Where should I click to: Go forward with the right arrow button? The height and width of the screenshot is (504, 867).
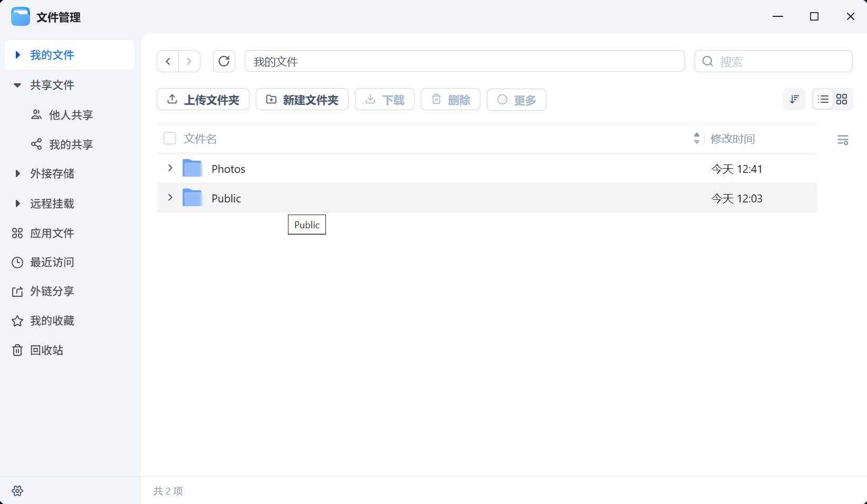[189, 61]
